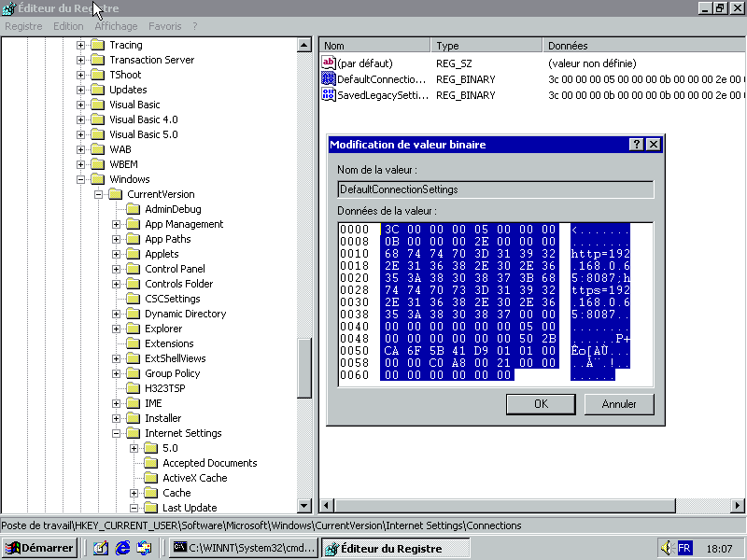Click the DefaultConnectionSettings binary value icon

point(329,78)
